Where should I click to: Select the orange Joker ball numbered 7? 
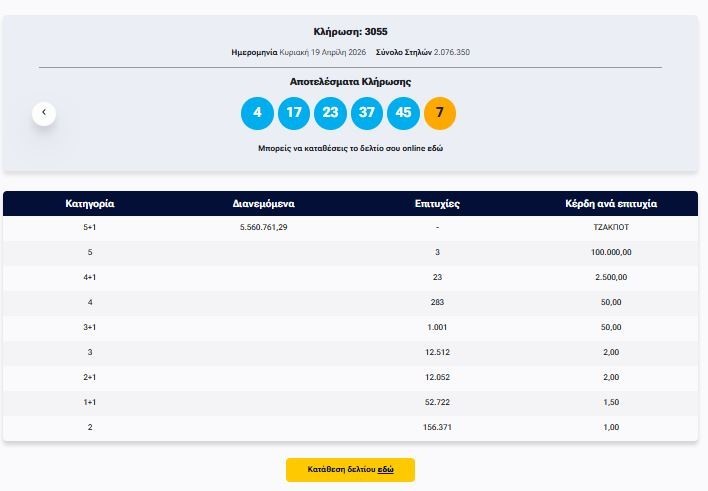(440, 113)
